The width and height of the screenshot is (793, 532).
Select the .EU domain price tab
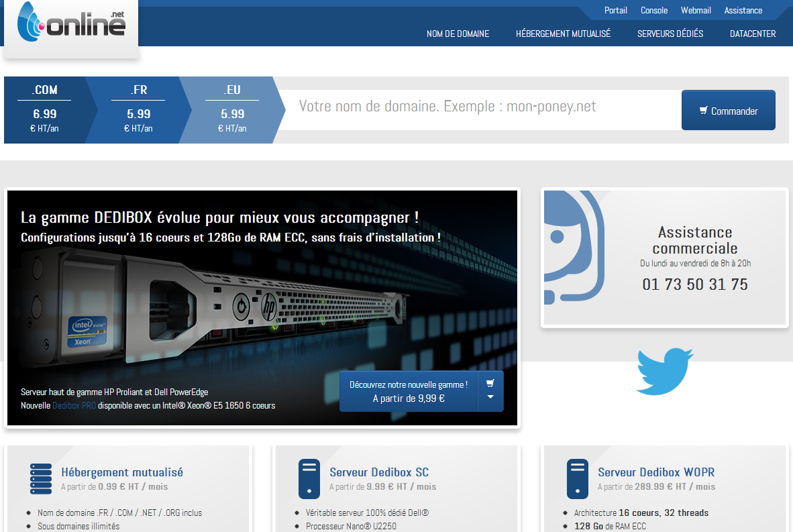[x=232, y=110]
